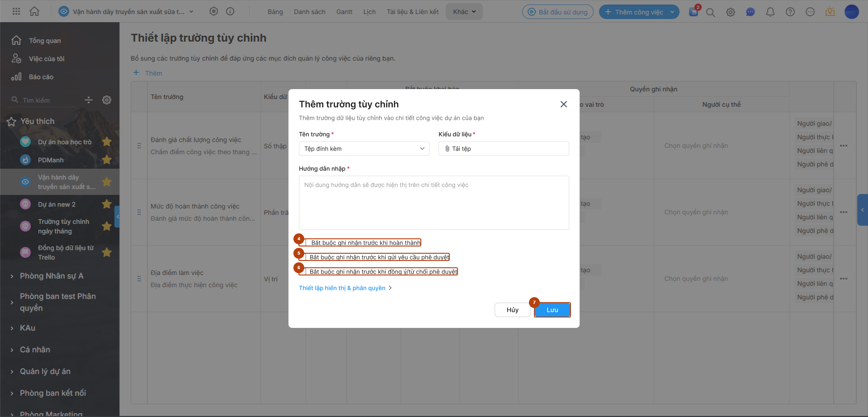Open the chat messages icon

pos(750,12)
